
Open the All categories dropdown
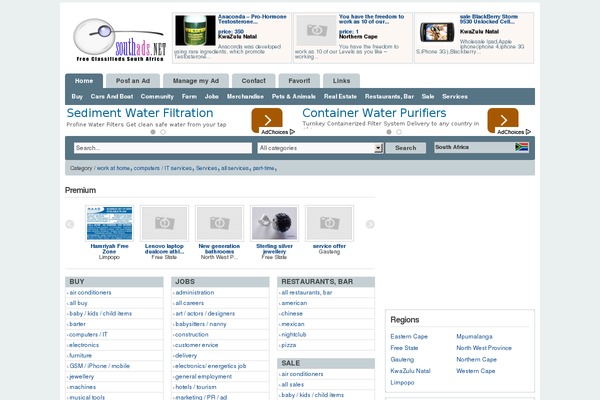coord(320,148)
